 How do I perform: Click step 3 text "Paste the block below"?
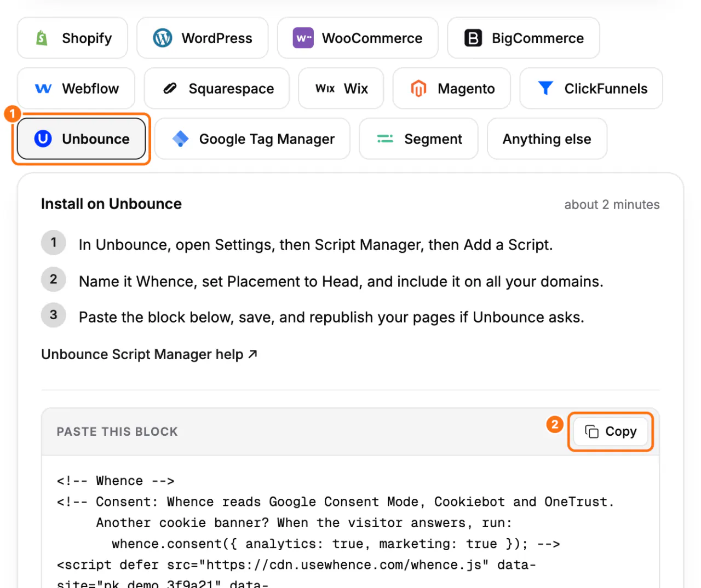331,318
